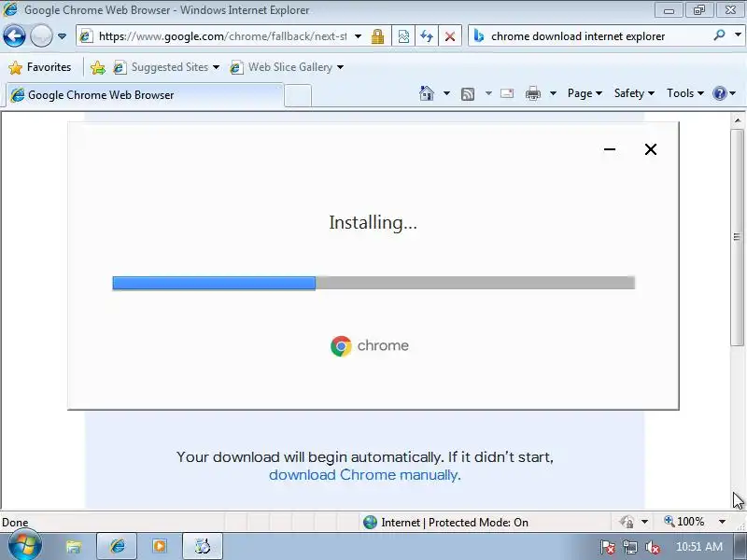Click the RSS Feeds icon

click(x=468, y=94)
